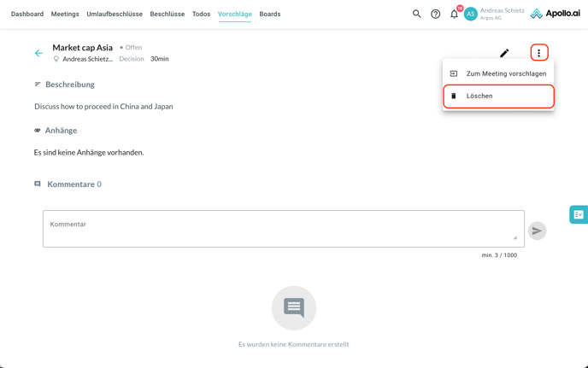Toggle the three-dot more options menu
This screenshot has height=368, width=588.
click(538, 53)
